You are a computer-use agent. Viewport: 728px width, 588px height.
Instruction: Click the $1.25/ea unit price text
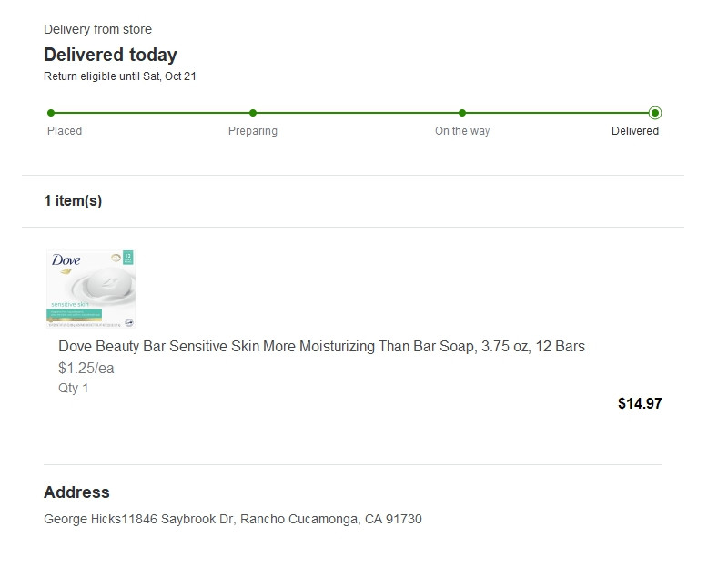click(x=86, y=369)
